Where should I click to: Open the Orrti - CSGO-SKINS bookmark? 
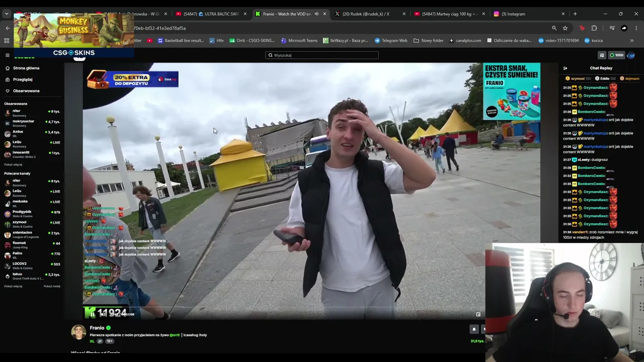[x=252, y=41]
